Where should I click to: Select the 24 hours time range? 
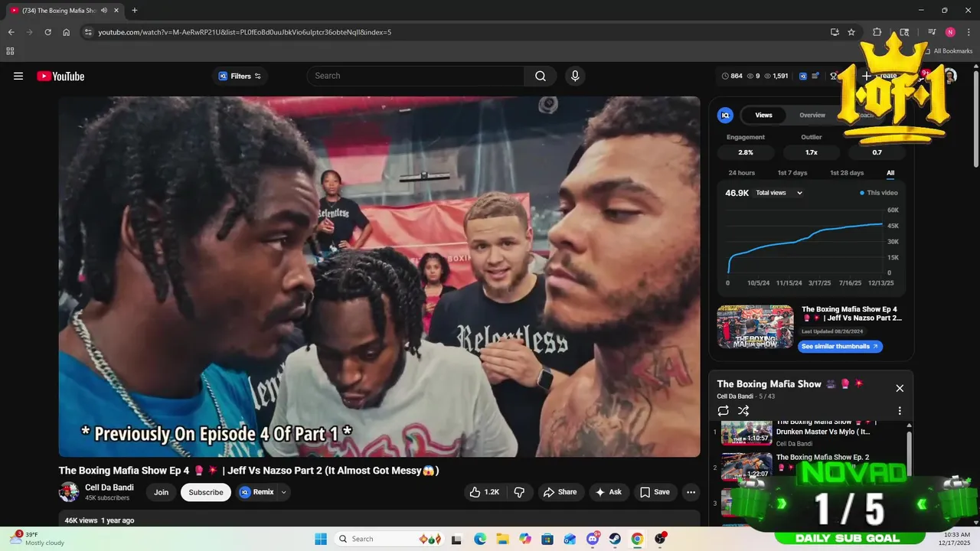741,173
